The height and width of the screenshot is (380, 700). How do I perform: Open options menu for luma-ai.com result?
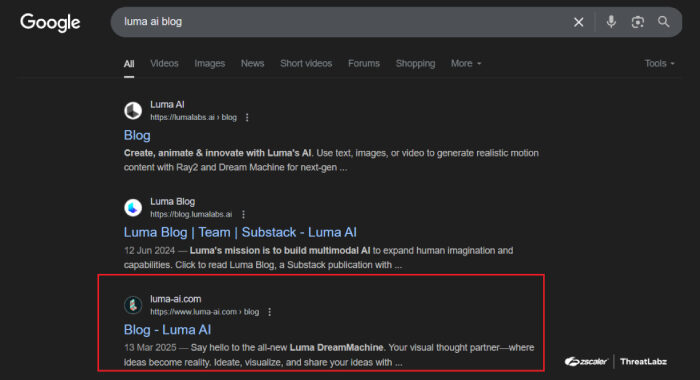(x=269, y=312)
